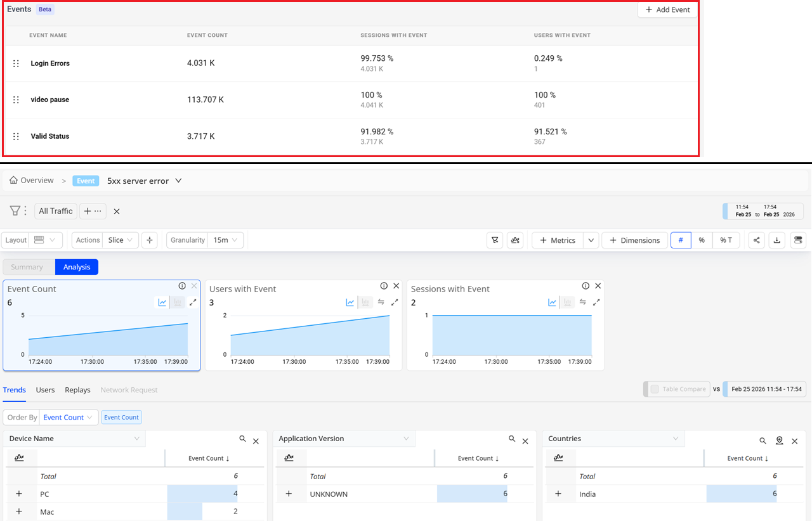Search within the Device Name panel
Image resolution: width=812 pixels, height=521 pixels.
242,439
